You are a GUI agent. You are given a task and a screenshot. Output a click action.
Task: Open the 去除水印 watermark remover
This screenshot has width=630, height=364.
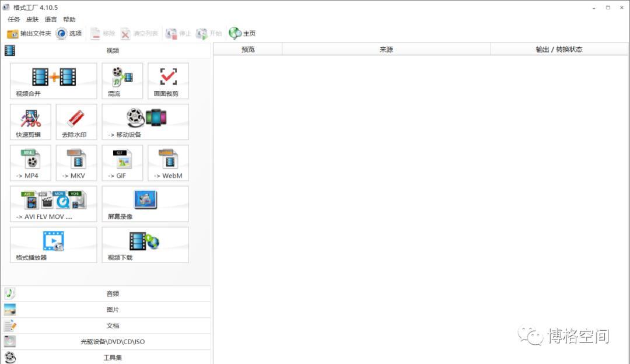(x=76, y=122)
